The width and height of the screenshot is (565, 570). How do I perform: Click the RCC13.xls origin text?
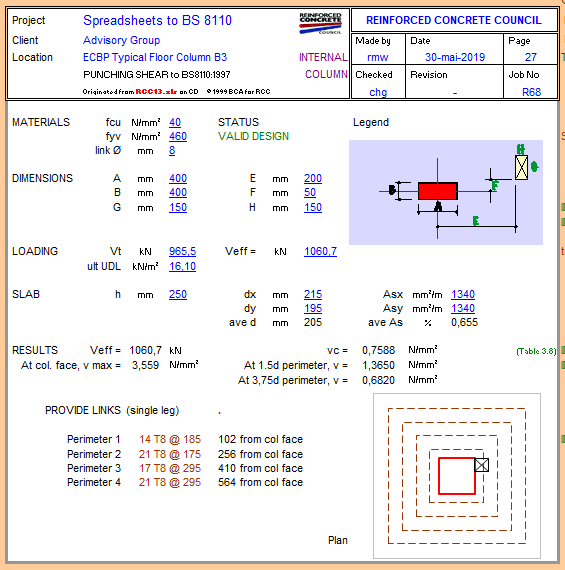156,92
